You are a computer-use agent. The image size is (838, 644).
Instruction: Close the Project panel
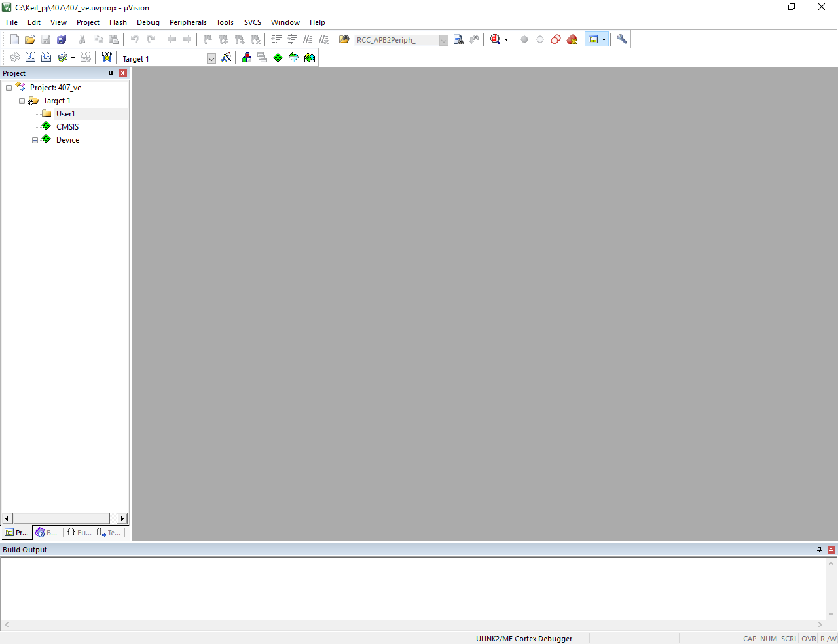coord(122,73)
